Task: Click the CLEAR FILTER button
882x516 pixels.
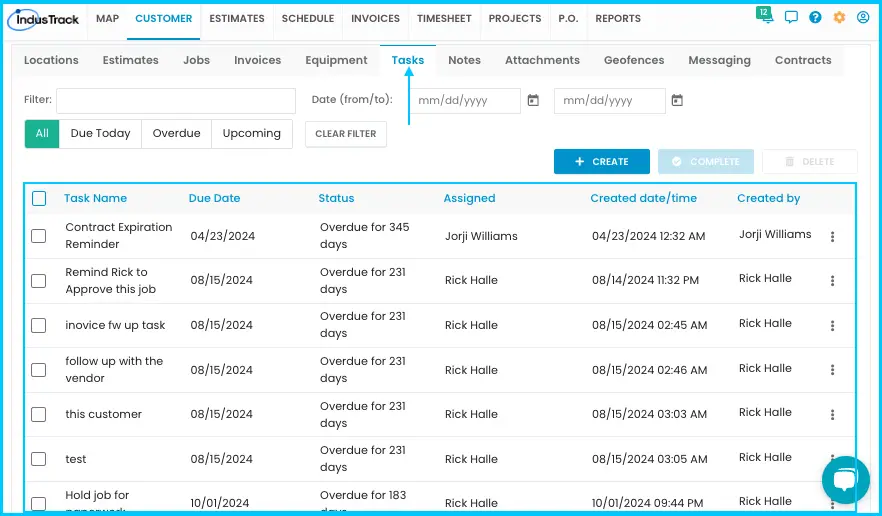Action: [x=346, y=134]
